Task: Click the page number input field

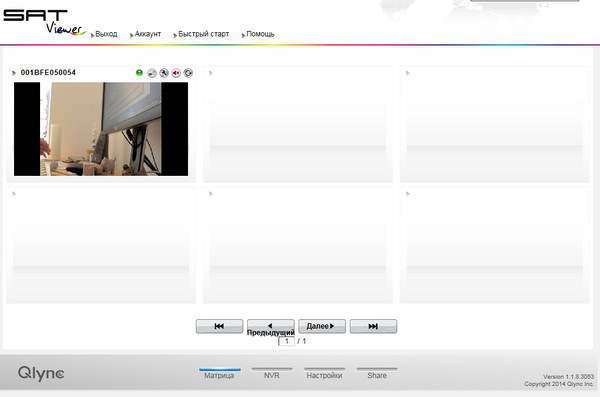Action: coord(286,341)
